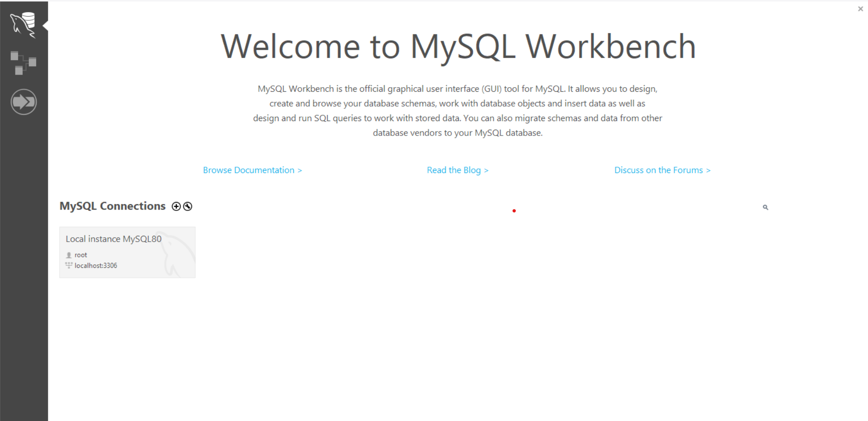Open the MySQL connections home icon in sidebar
Screen dimensions: 868x421
[23, 25]
